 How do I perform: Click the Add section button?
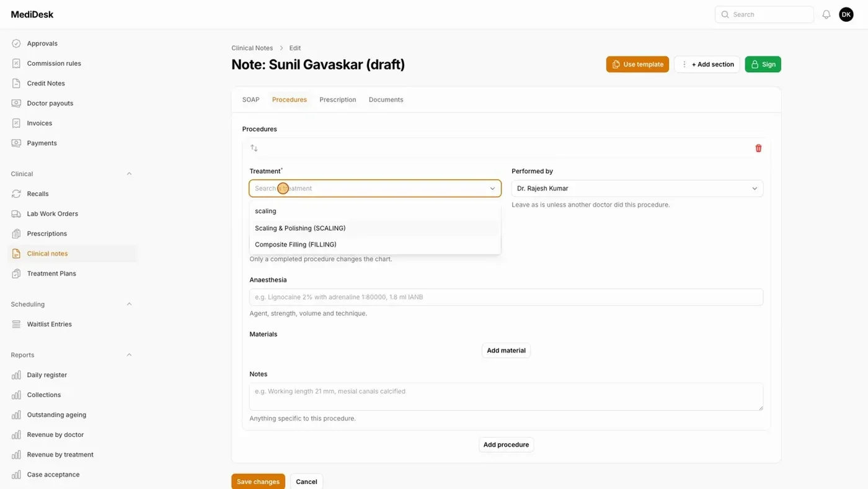point(707,65)
